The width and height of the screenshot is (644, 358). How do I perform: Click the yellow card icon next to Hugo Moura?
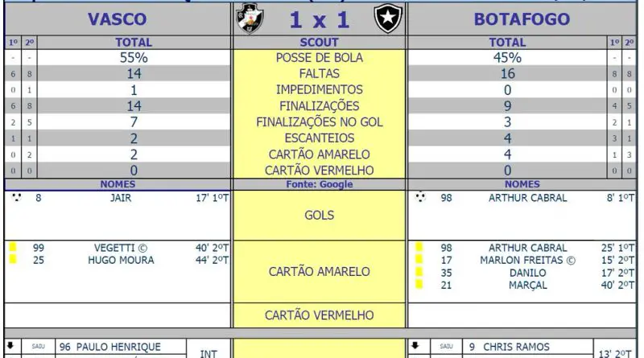(13, 259)
